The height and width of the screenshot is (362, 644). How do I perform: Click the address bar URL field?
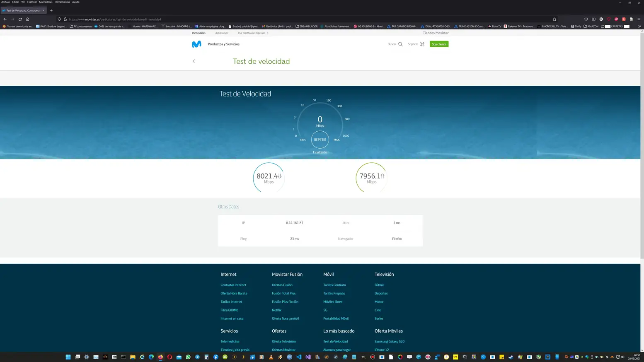tap(307, 19)
